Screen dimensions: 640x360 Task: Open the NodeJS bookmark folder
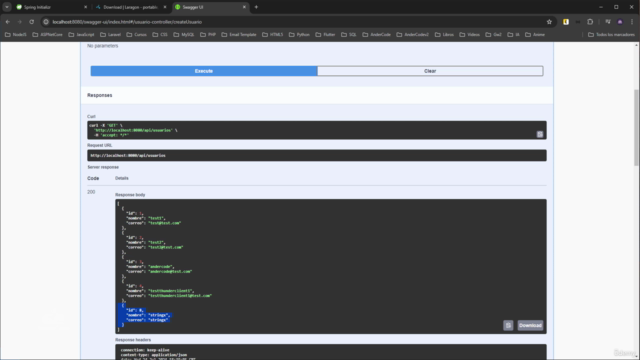[x=16, y=35]
